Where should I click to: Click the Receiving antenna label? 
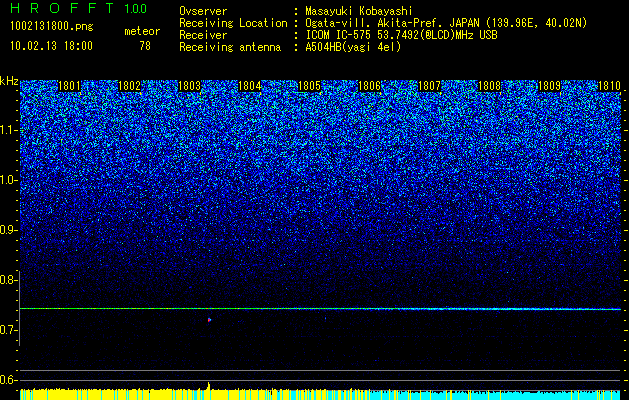click(230, 47)
